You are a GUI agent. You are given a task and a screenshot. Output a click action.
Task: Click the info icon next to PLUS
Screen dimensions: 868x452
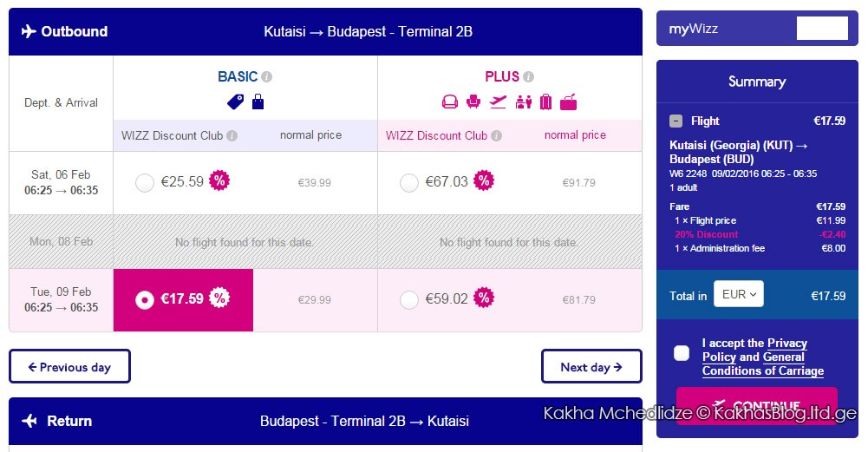coord(528,77)
